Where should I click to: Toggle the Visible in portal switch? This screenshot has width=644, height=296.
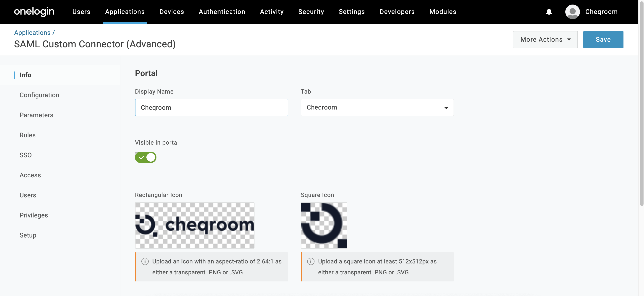[x=146, y=157]
